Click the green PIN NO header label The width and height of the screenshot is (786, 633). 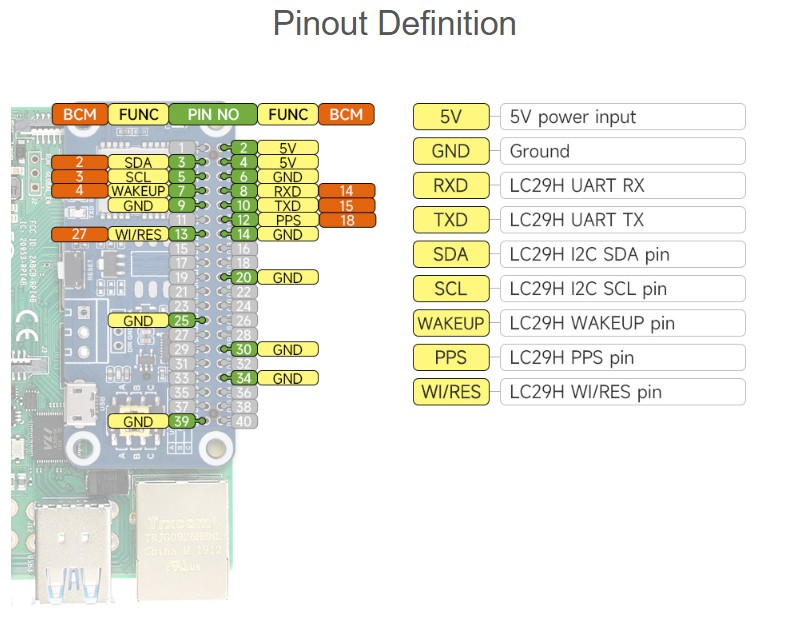point(213,114)
